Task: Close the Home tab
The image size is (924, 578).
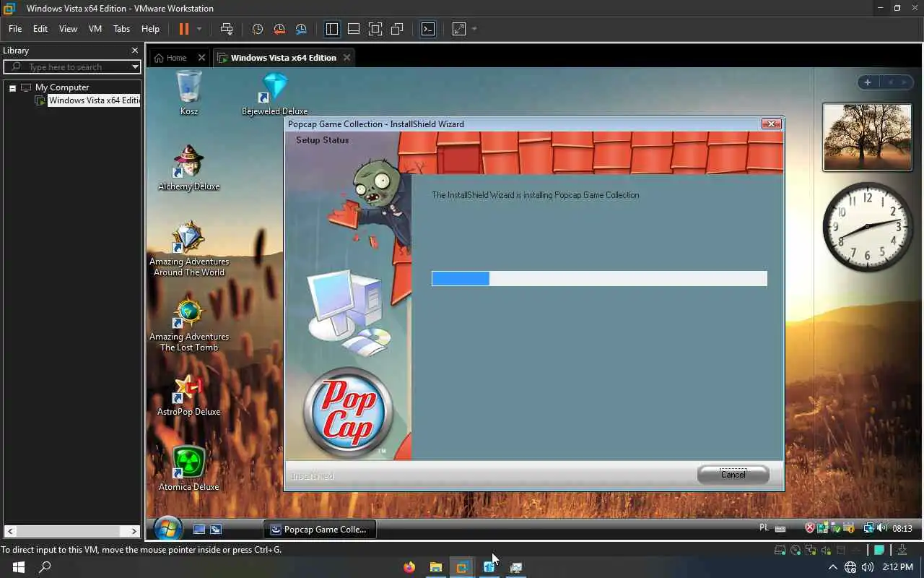Action: coord(201,58)
